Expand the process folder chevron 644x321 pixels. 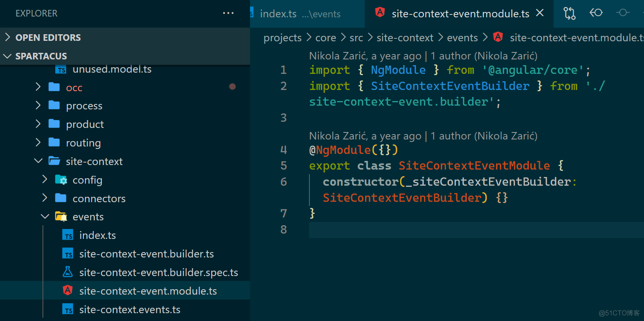click(x=38, y=106)
